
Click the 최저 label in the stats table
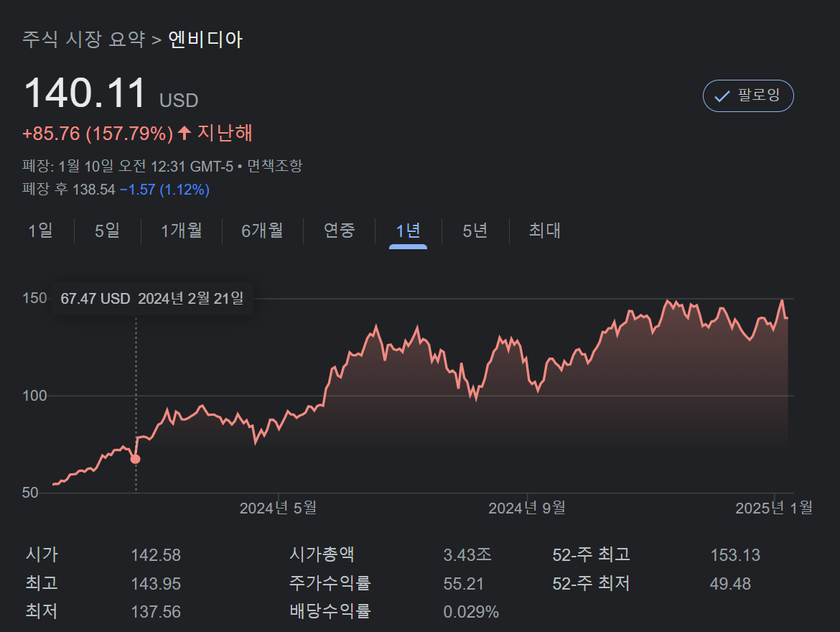(x=42, y=612)
